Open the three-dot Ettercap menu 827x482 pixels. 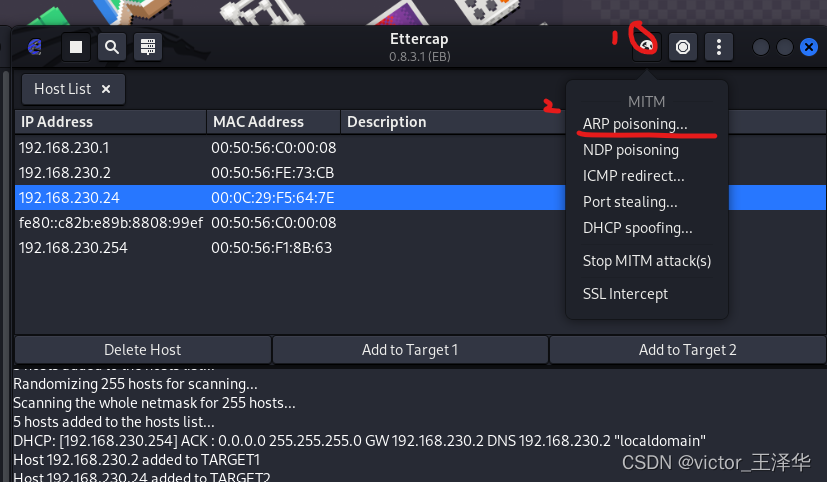coord(719,47)
